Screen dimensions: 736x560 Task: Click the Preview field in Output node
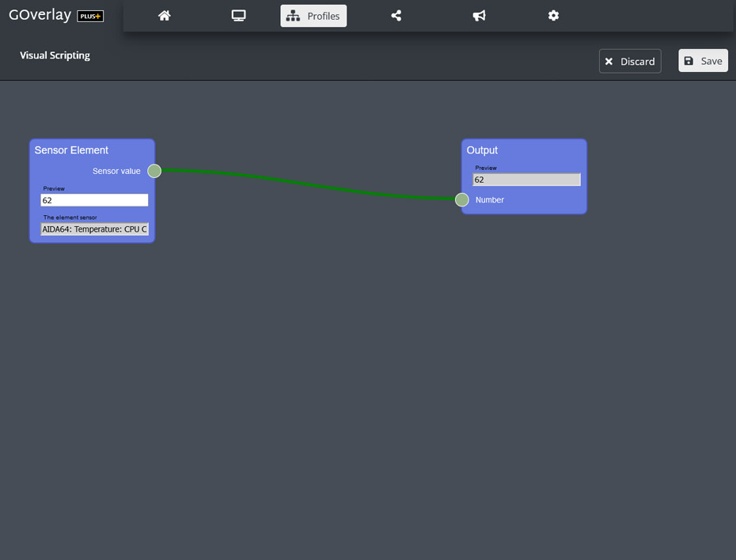point(526,180)
